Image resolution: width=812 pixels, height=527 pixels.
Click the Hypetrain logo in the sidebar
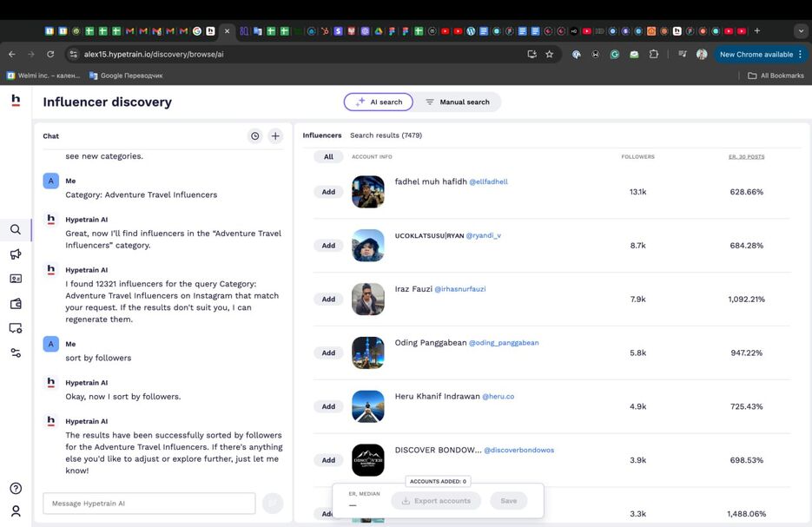(16, 101)
